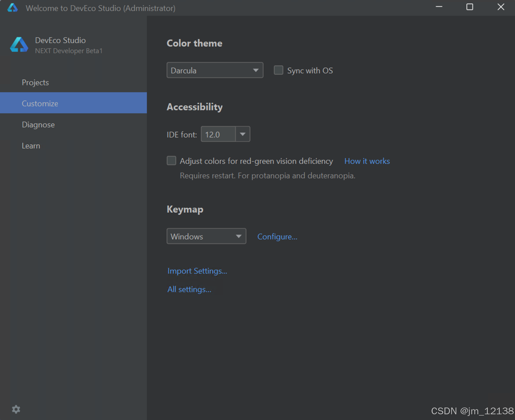Click the 'Keymap' heading
Screen dimensions: 515x420
[185, 209]
